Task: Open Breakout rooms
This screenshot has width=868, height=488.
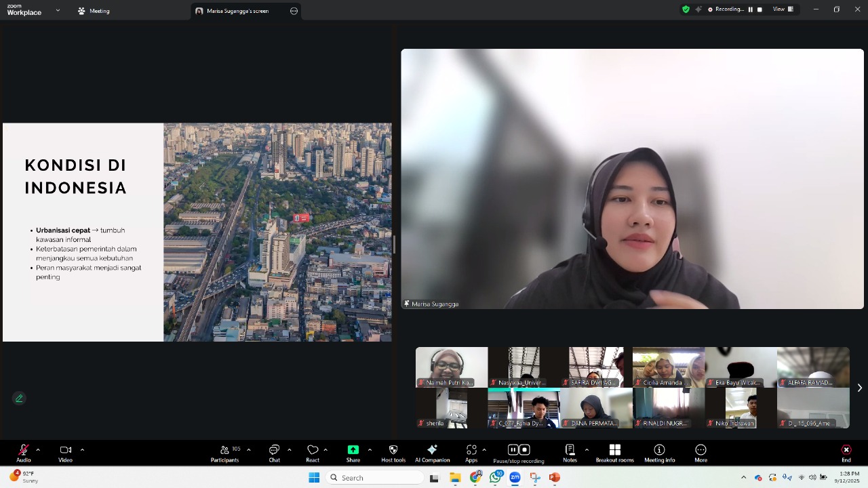Action: pyautogui.click(x=614, y=454)
